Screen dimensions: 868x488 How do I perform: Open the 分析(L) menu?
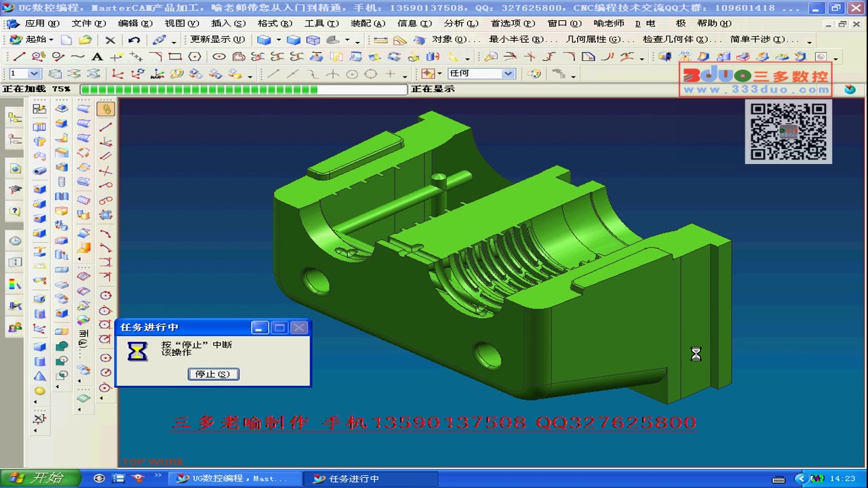(x=461, y=23)
